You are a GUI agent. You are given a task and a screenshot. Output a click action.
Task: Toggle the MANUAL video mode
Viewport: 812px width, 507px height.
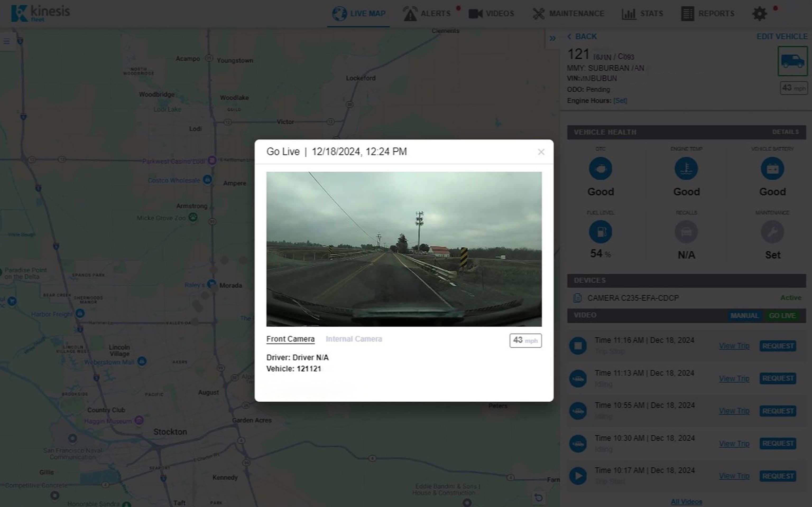pyautogui.click(x=744, y=316)
